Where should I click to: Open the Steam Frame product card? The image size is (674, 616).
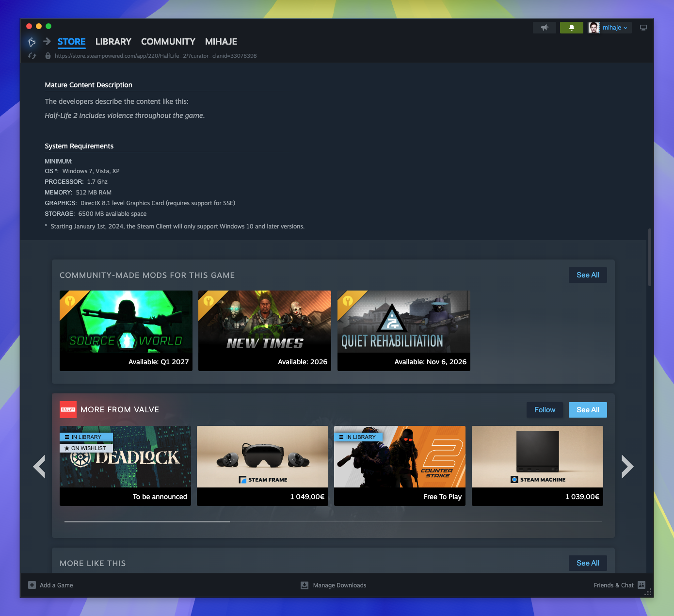click(262, 466)
